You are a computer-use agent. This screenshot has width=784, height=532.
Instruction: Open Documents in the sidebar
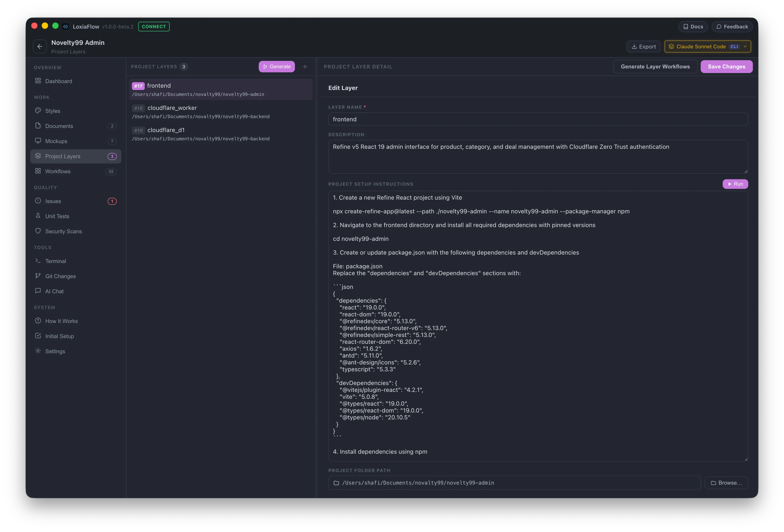pos(76,126)
